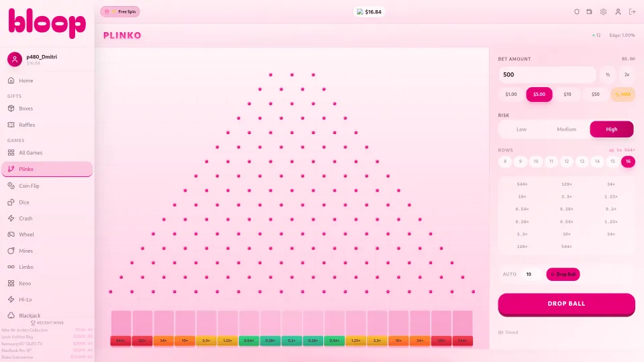Click the Recent Wins trophy icon
644x362 pixels.
tap(34, 323)
